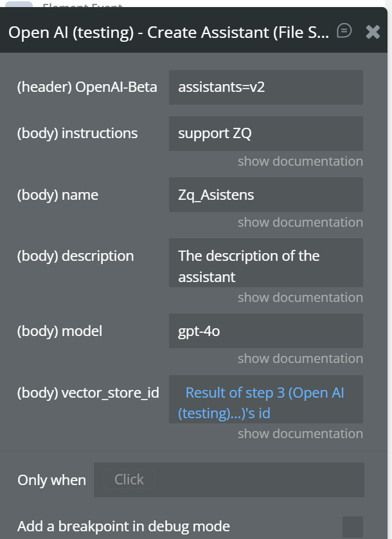Edit the model field showing gpt-4o
This screenshot has height=539, width=392.
coord(265,331)
